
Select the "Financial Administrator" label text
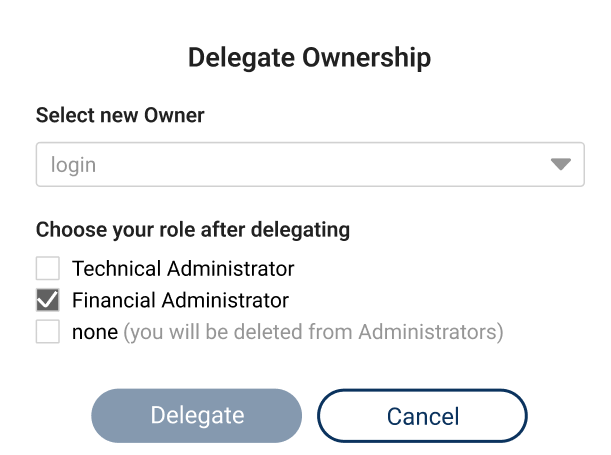pyautogui.click(x=180, y=300)
